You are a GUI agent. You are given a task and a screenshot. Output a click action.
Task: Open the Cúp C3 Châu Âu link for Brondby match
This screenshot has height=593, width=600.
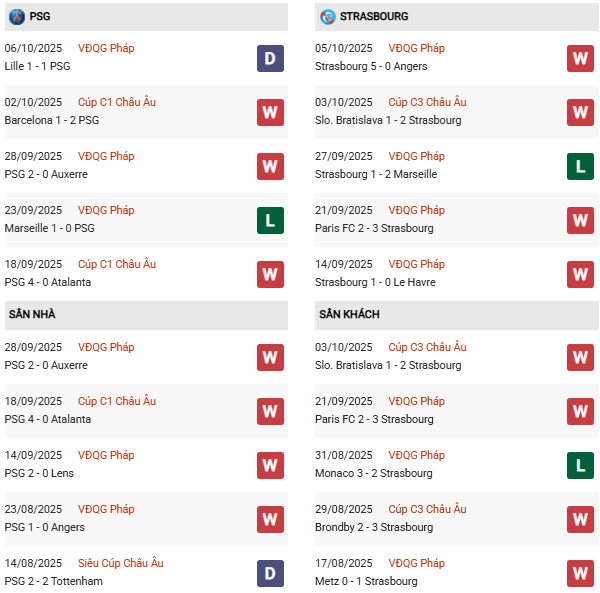427,509
